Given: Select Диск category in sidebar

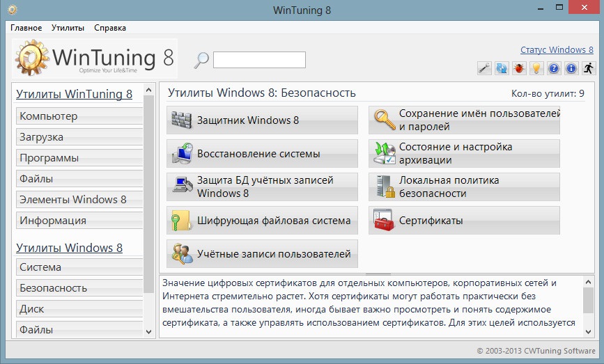Looking at the screenshot, I should pos(79,309).
